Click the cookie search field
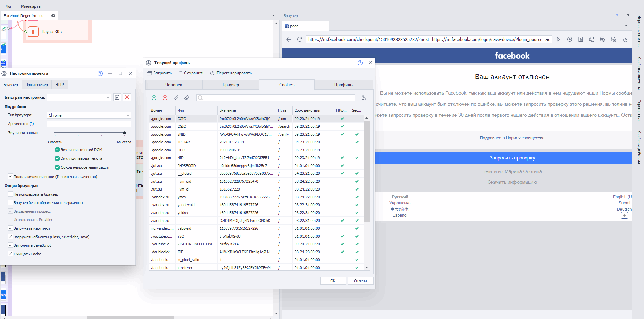This screenshot has height=319, width=644. 275,98
